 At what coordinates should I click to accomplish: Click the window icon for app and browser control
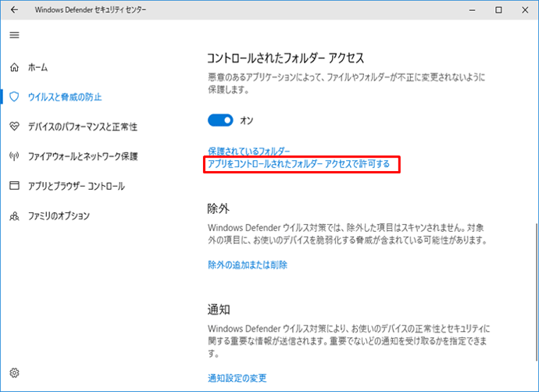tap(14, 186)
